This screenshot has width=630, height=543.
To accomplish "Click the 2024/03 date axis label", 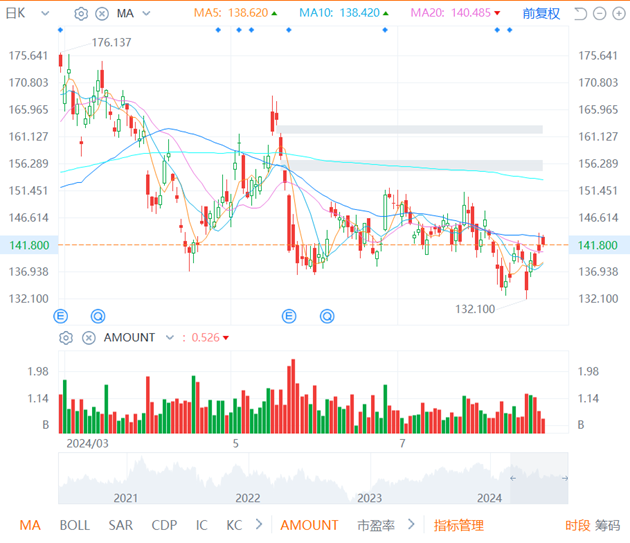I will (87, 443).
